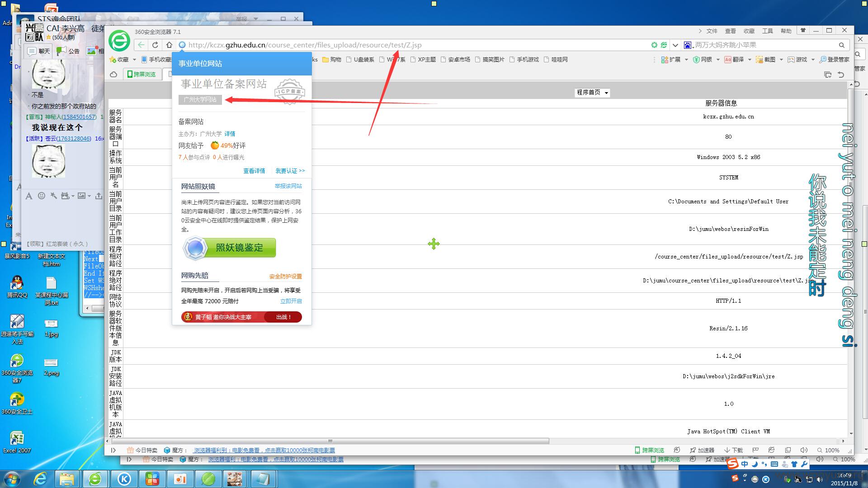Open the 查看 menu

[x=731, y=31]
